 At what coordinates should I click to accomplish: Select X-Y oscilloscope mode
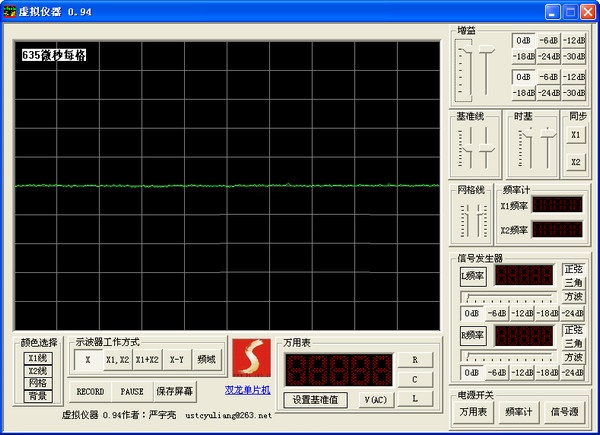click(x=177, y=360)
